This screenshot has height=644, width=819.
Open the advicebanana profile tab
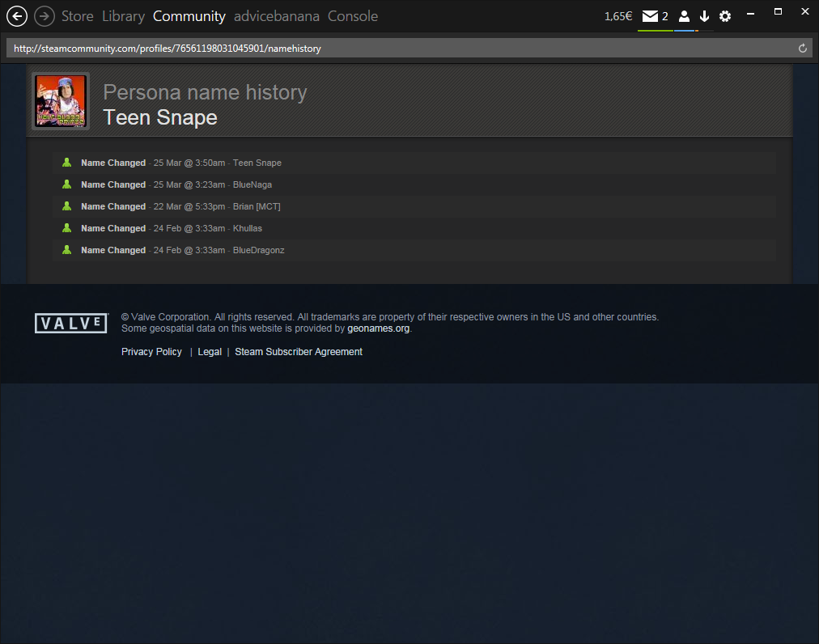pyautogui.click(x=277, y=16)
